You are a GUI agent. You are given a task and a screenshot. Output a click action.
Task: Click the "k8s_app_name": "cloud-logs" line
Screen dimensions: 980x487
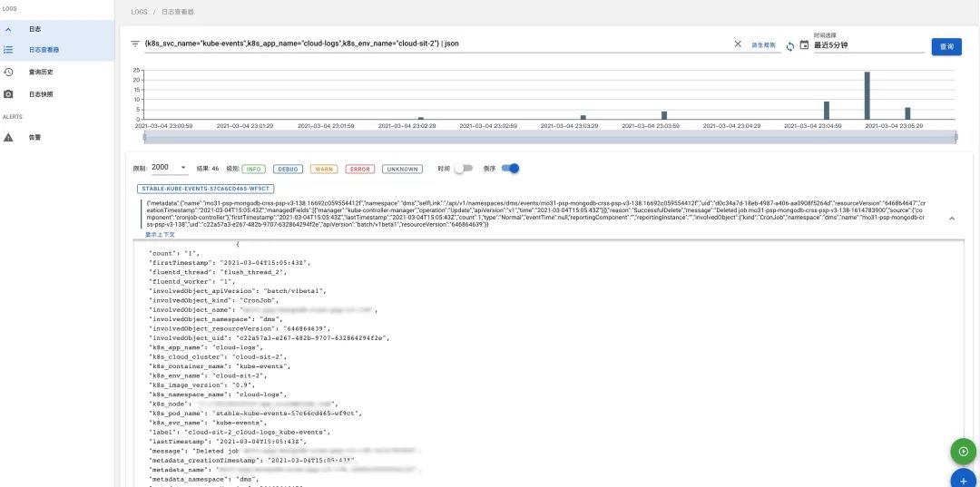tap(206, 347)
